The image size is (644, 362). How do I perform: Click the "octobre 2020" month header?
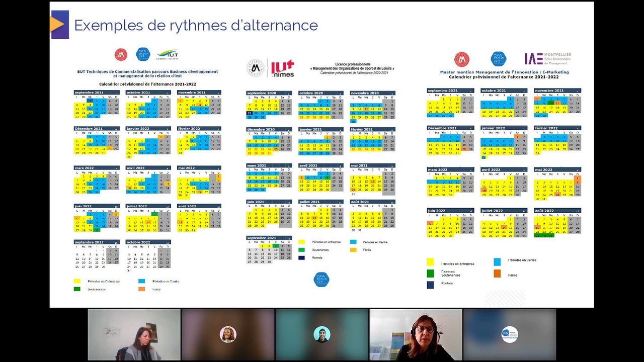coord(320,93)
